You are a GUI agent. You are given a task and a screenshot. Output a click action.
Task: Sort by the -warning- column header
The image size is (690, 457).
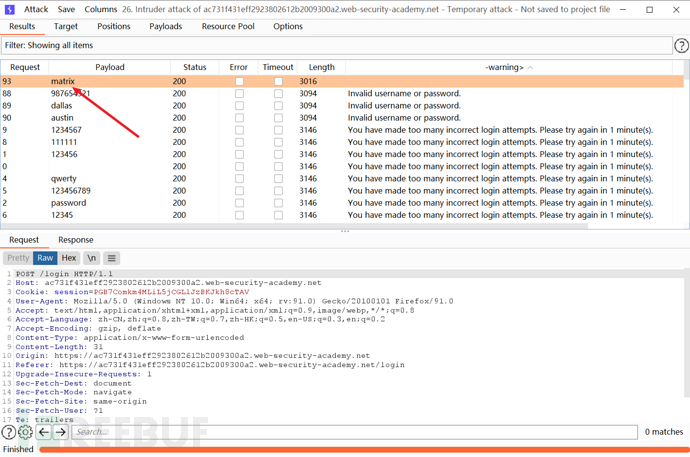[508, 67]
